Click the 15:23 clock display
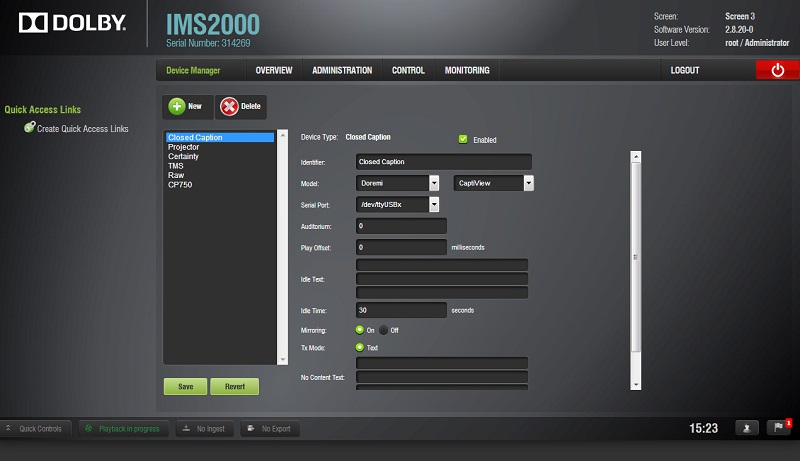The width and height of the screenshot is (800, 461). 704,428
